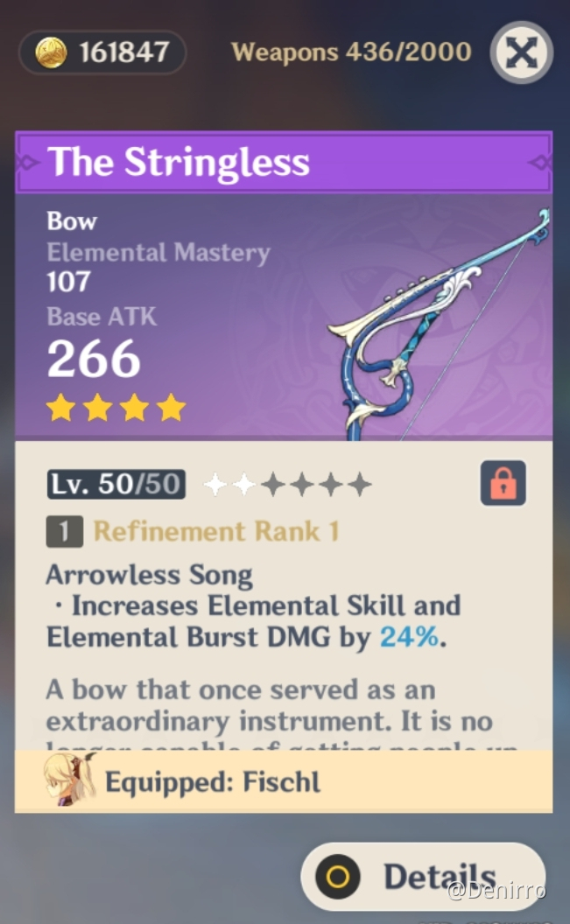Viewport: 570px width, 924px height.
Task: Tap the Equipped: Fischl bar
Action: (284, 782)
